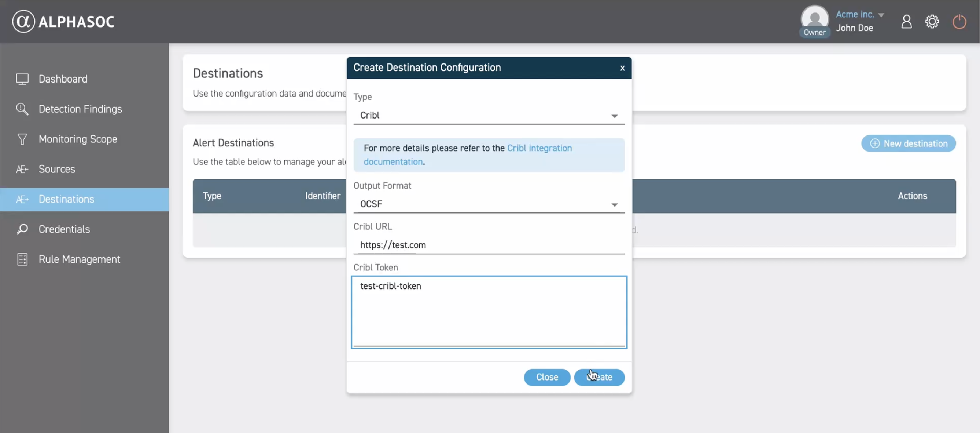
Task: Focus the Cribl Token text area
Action: coord(489,312)
